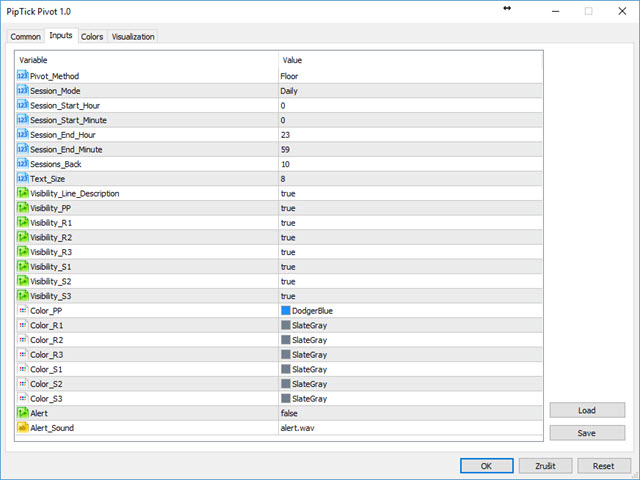Open the SlateGray name for Color_S1
640x480 pixels.
(309, 370)
